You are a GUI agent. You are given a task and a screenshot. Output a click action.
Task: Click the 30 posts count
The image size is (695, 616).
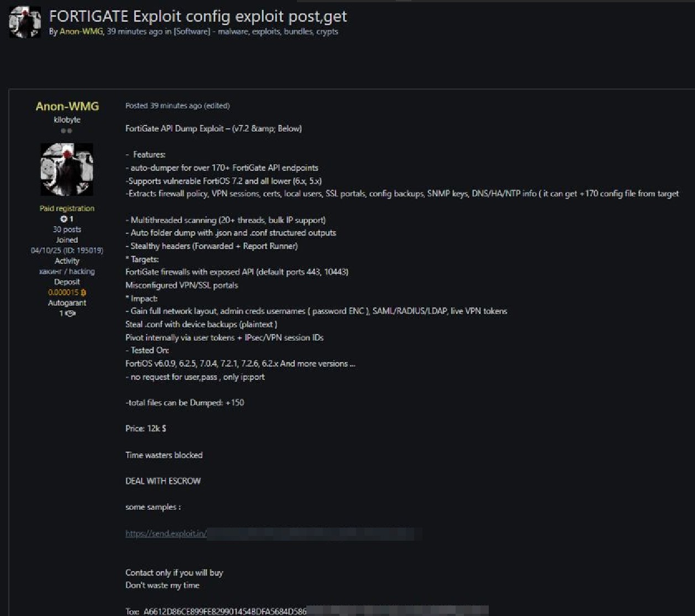[67, 229]
